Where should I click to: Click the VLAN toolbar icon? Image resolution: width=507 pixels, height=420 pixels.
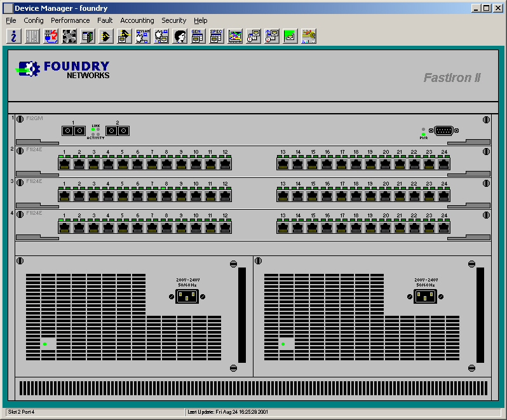tap(142, 36)
